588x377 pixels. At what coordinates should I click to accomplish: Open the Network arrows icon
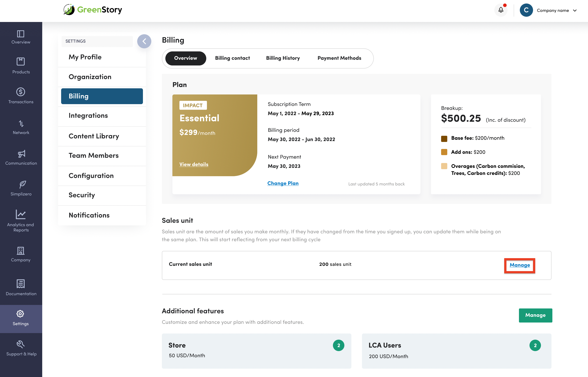tap(21, 124)
